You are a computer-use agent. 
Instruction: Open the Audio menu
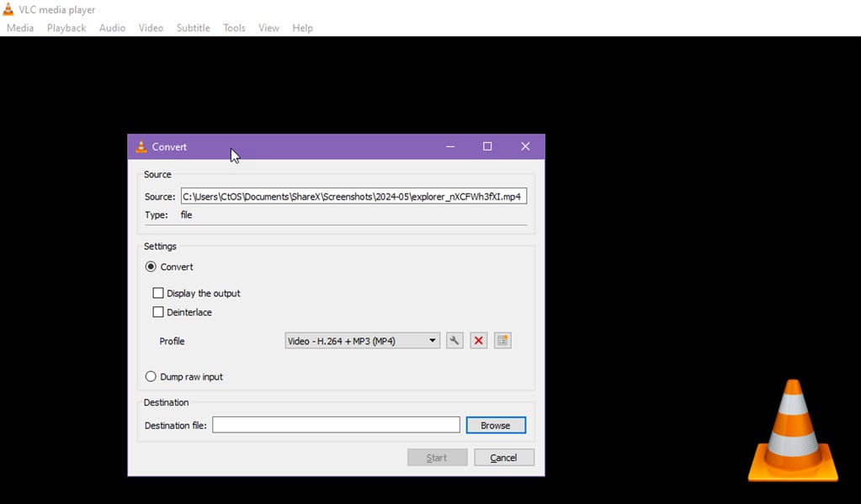pyautogui.click(x=112, y=28)
